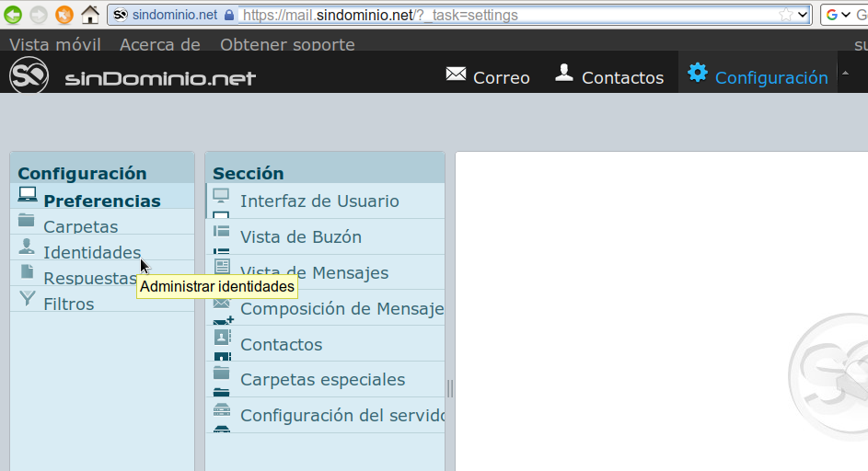Expand the arrow next to Configuración

tap(845, 74)
